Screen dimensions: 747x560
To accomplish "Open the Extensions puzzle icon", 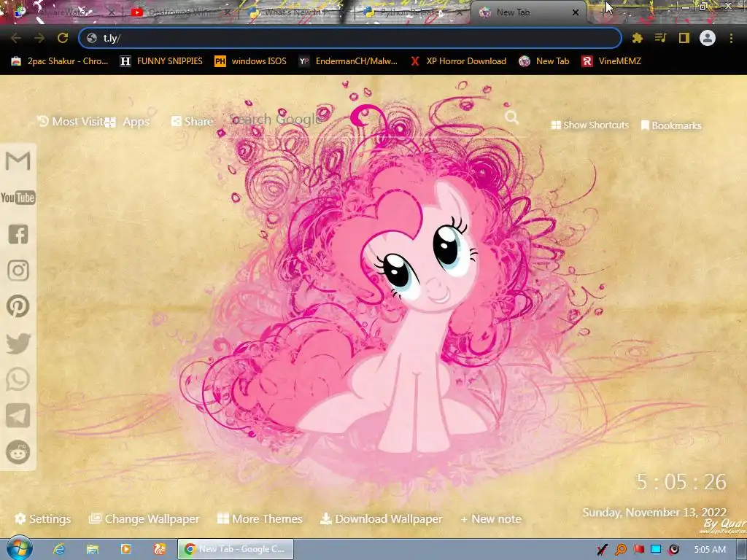I will pos(638,38).
